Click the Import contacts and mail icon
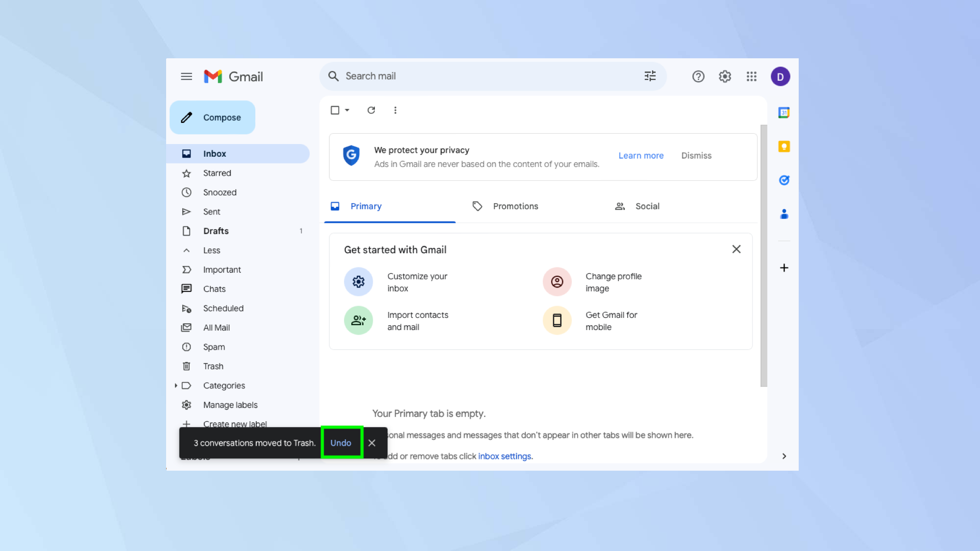The width and height of the screenshot is (980, 551). tap(358, 320)
